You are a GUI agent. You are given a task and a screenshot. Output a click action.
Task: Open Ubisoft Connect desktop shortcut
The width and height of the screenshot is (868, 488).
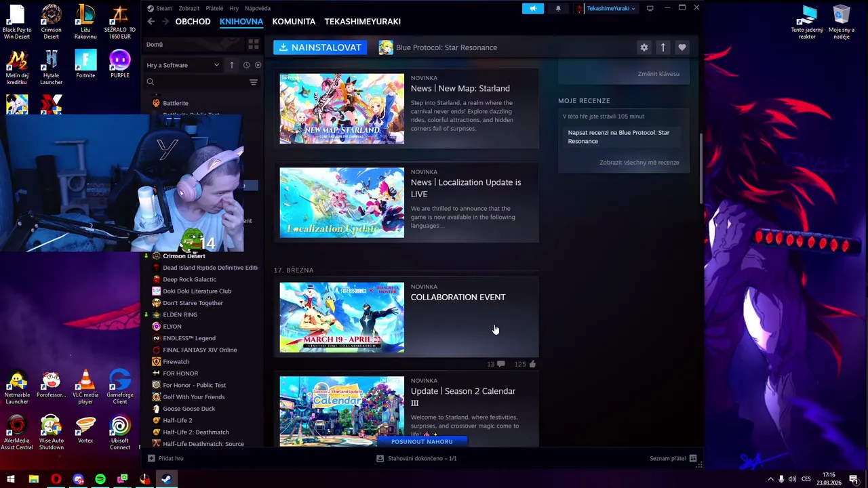[x=120, y=433]
